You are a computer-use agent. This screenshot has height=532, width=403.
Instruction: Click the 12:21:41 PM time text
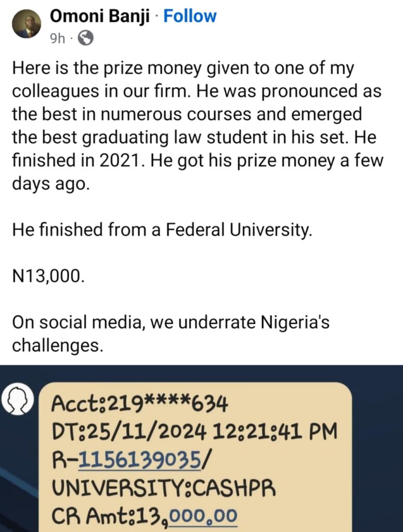click(278, 430)
